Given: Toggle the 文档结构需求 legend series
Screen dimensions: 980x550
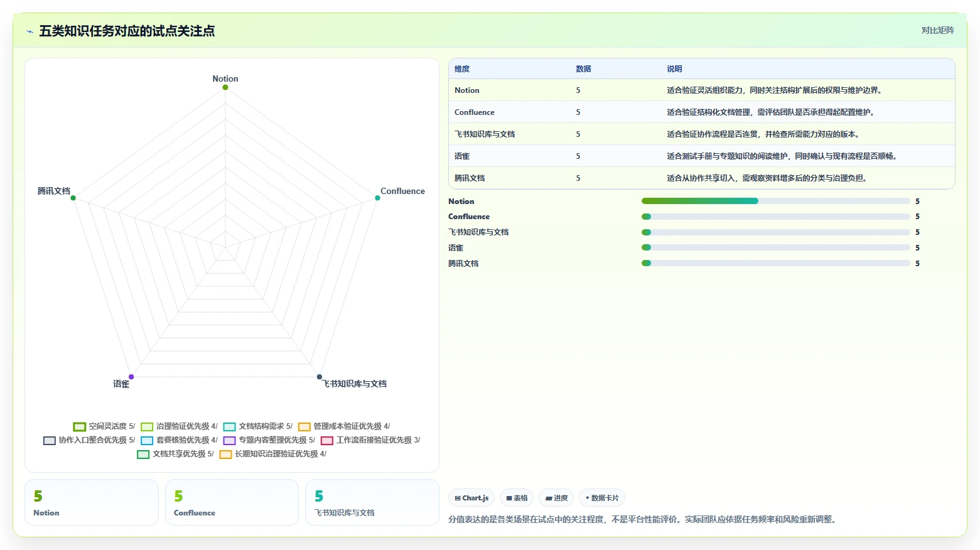Looking at the screenshot, I should tap(258, 426).
